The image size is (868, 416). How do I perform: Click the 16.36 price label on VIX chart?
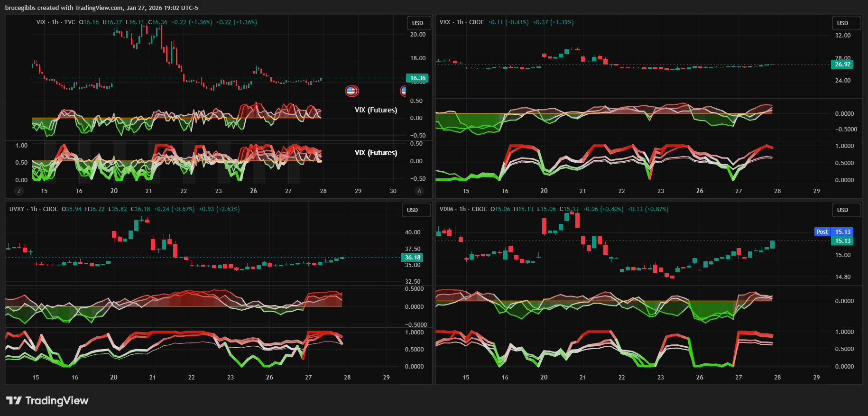tap(417, 78)
